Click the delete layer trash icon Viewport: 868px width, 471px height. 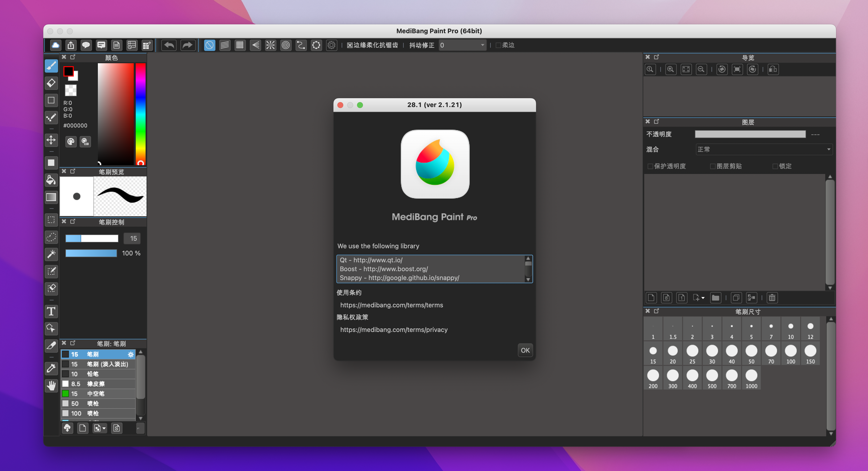772,298
